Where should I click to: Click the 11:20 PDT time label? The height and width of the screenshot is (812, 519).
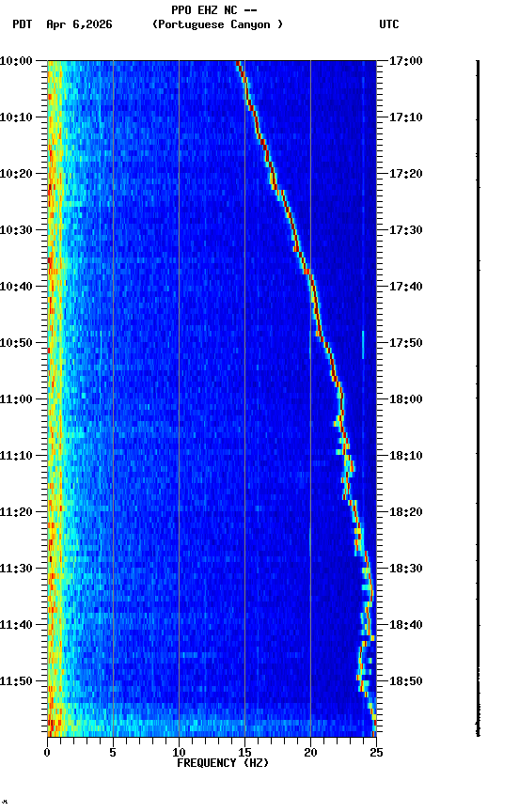click(x=16, y=513)
